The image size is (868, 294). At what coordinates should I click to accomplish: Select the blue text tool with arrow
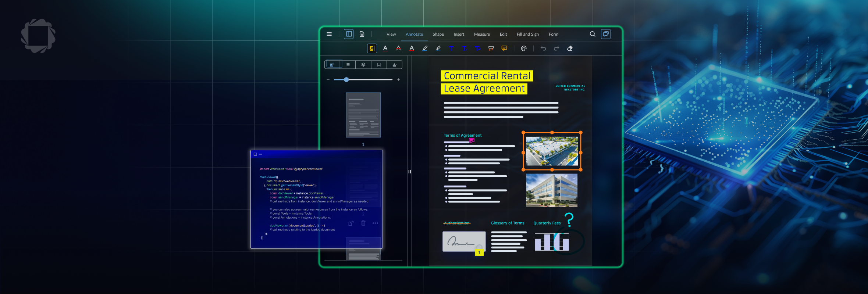[478, 49]
